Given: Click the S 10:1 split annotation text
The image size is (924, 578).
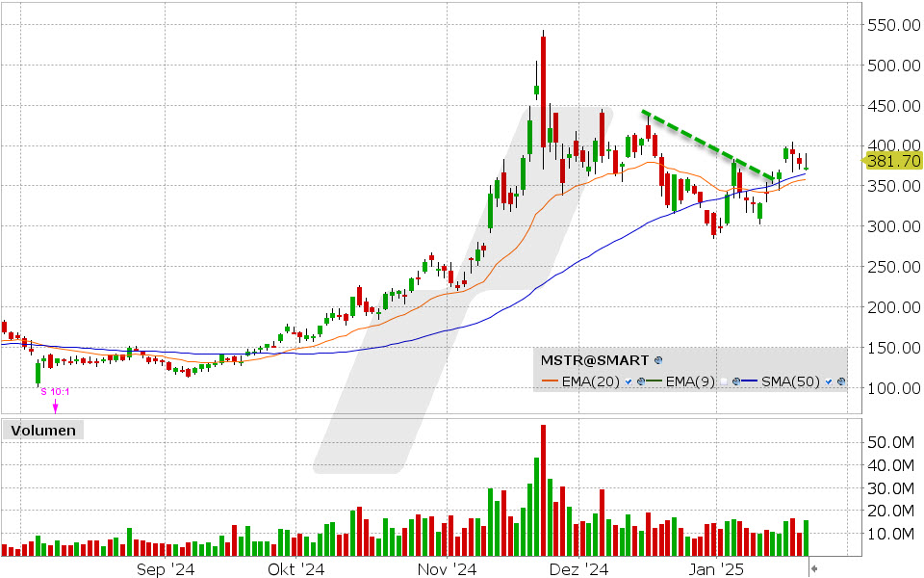Looking at the screenshot, I should [55, 392].
